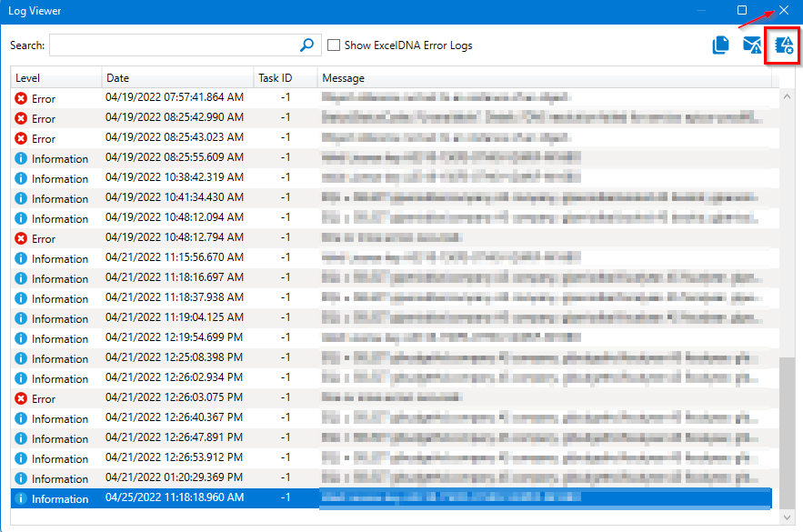Screen dimensions: 803x532
Task: Click Task ID -1 of 07:57:41.864 row
Action: [x=286, y=97]
